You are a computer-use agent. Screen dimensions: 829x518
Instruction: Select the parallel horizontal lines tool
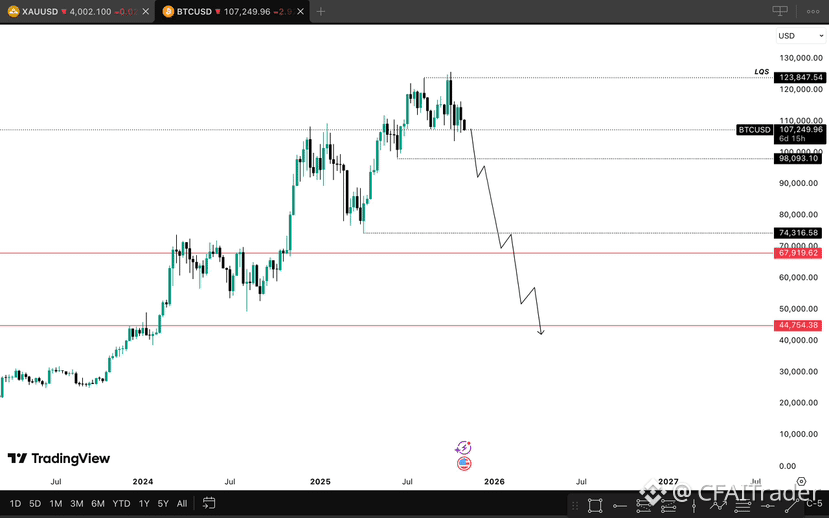coord(742,506)
